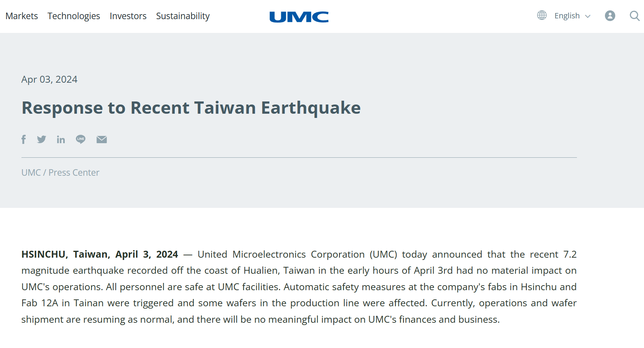
Task: Open the Markets menu
Action: click(21, 16)
